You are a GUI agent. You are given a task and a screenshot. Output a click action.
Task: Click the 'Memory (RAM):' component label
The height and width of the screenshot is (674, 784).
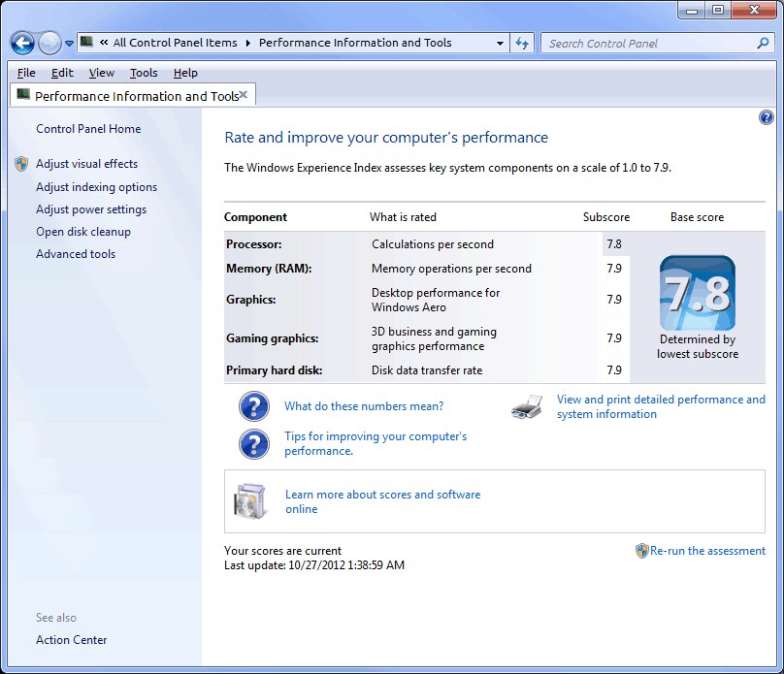(269, 269)
